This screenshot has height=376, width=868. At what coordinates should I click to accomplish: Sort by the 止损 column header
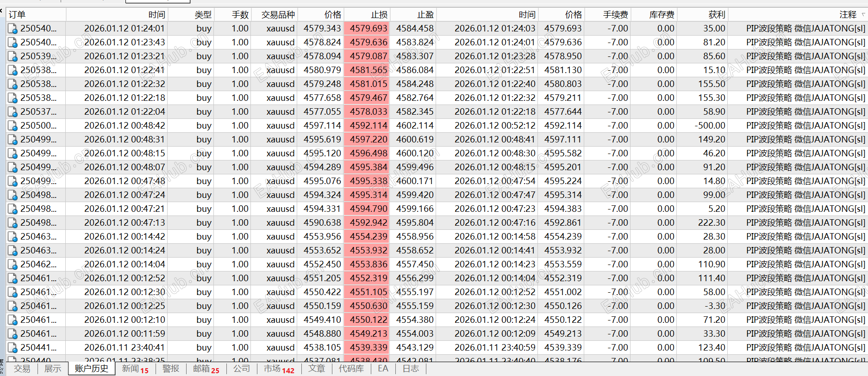point(367,15)
